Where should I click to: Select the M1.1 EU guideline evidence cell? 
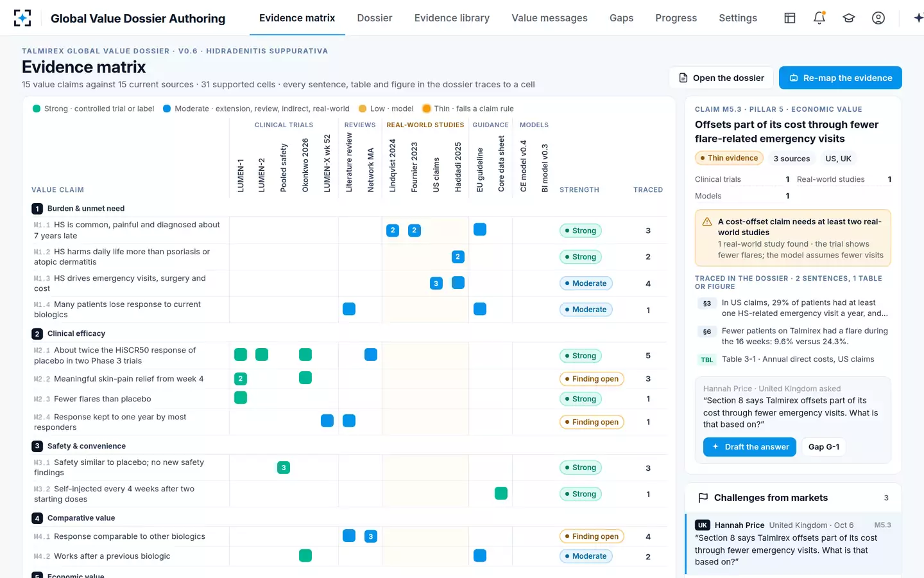(480, 229)
